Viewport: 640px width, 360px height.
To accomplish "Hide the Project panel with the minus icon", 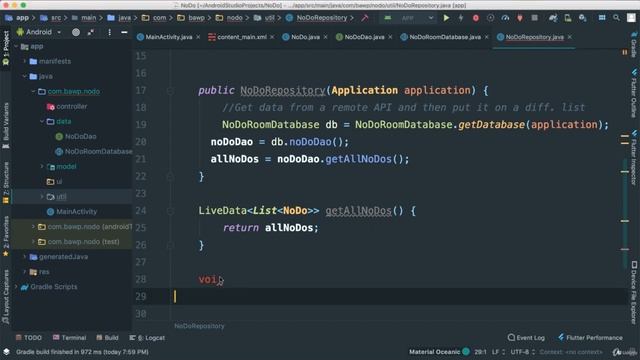I will (124, 32).
